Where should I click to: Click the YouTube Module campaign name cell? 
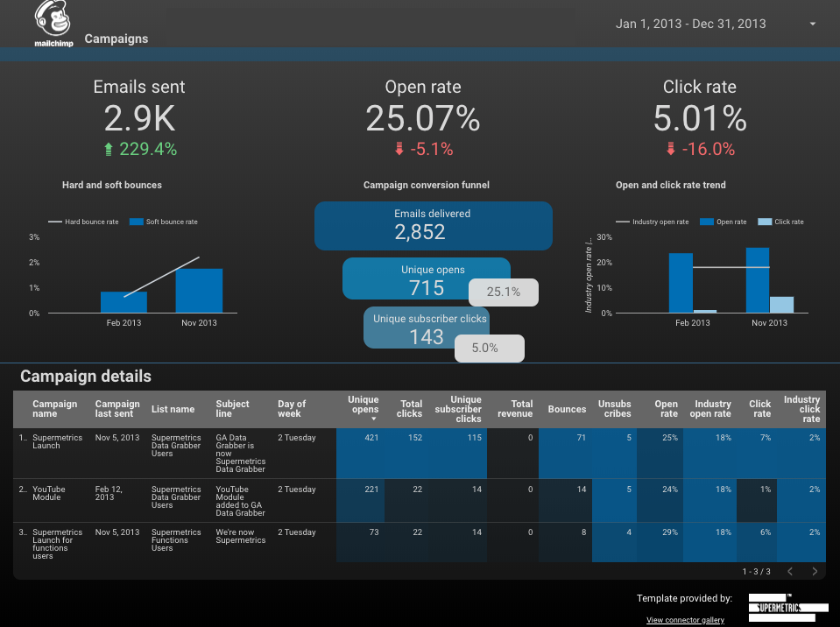click(49, 493)
